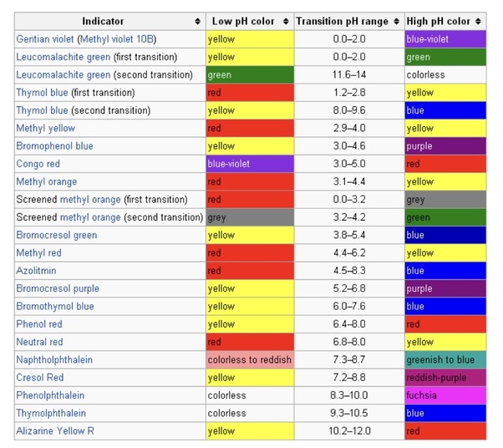Screen dimensions: 503x448
Task: Follow the Bromophenol blue link
Action: pos(54,146)
